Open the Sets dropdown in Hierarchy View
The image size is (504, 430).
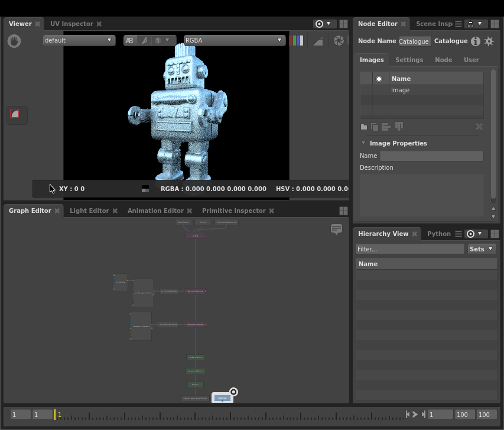[x=481, y=249]
